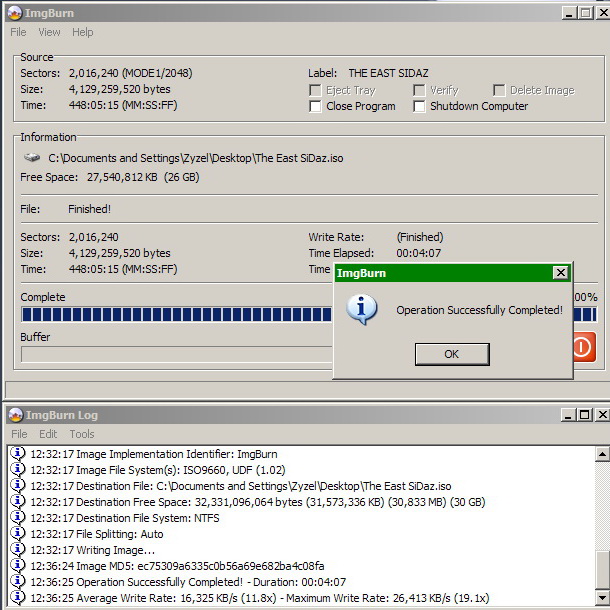Click the Source size '4,129,259,520 bytes'
The image size is (610, 610).
click(x=119, y=89)
